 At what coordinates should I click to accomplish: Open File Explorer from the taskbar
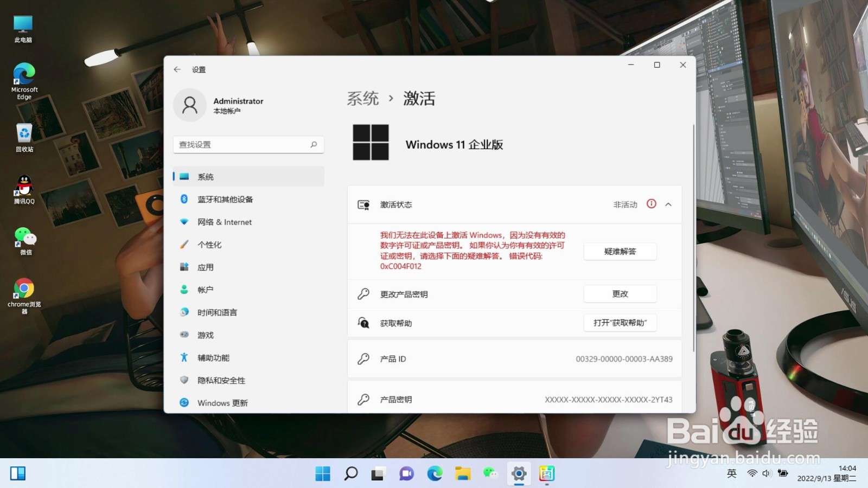pyautogui.click(x=463, y=474)
